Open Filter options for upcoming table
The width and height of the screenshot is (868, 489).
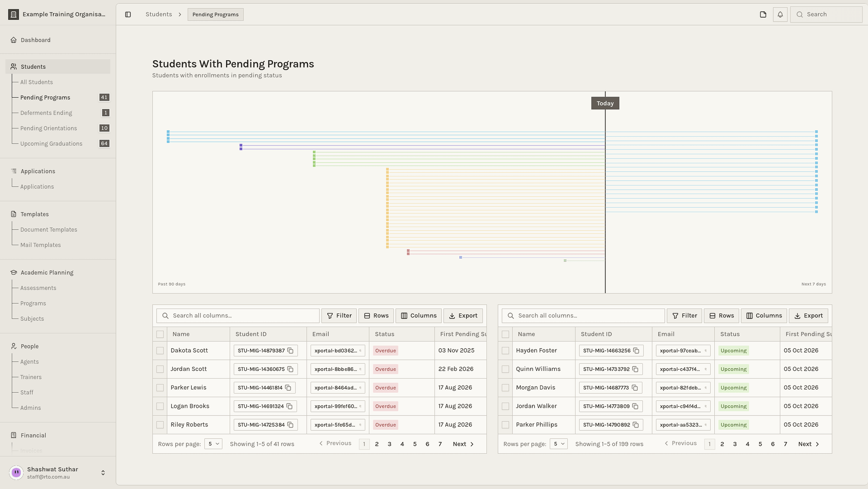point(684,316)
